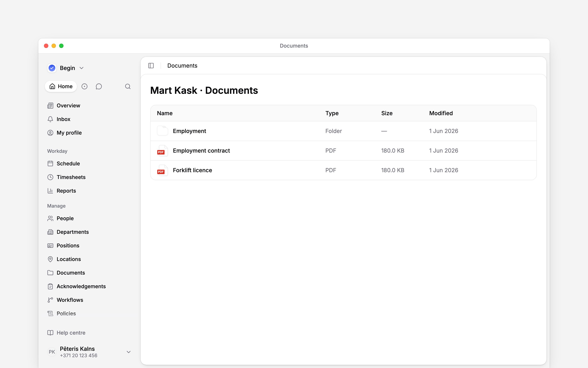Click the Acknowledgements clipboard icon
Screen dimensions: 588x368
[x=50, y=286]
